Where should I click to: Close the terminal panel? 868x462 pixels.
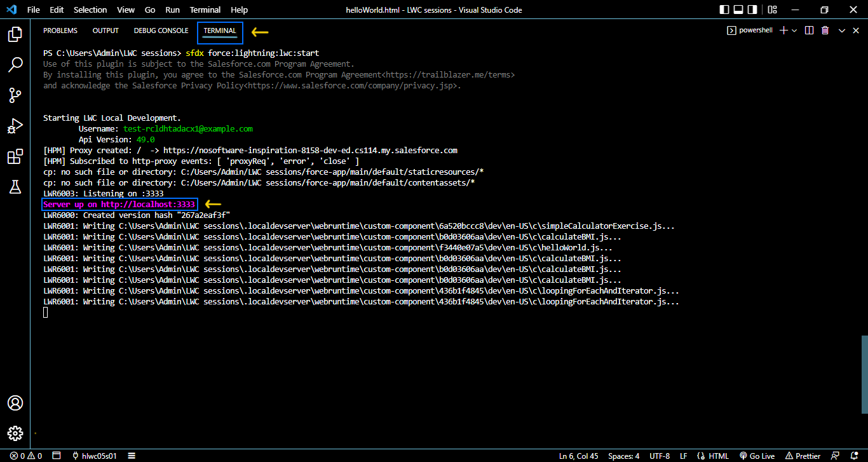coord(856,31)
